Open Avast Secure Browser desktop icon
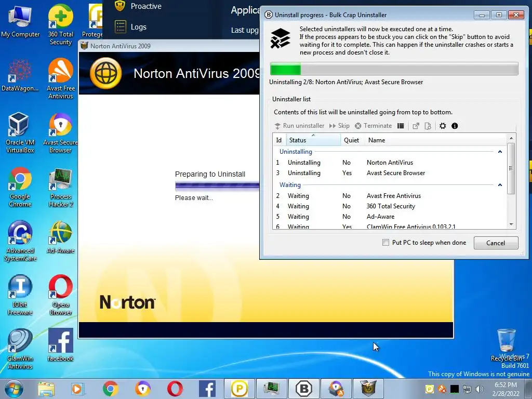532x399 pixels. click(x=60, y=132)
